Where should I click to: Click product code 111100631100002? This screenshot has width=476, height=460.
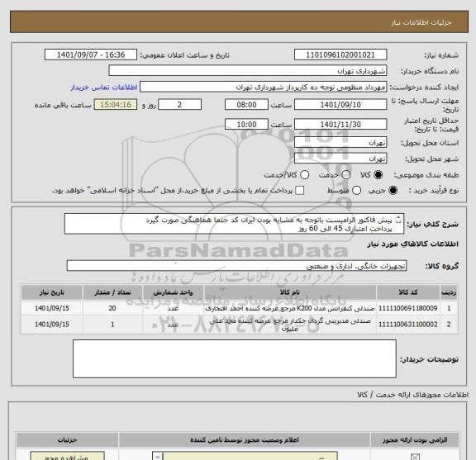[x=408, y=325]
